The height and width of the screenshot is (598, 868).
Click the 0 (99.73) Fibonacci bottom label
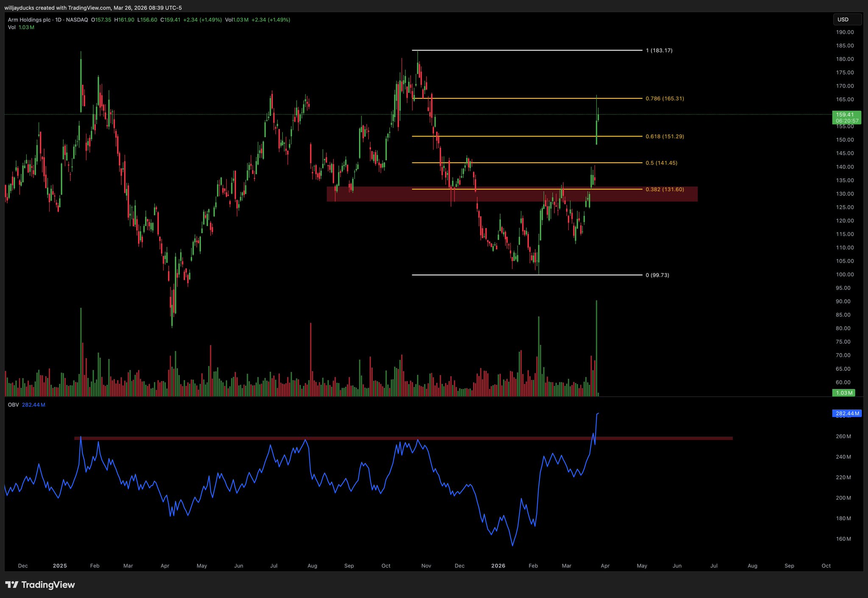pyautogui.click(x=657, y=275)
